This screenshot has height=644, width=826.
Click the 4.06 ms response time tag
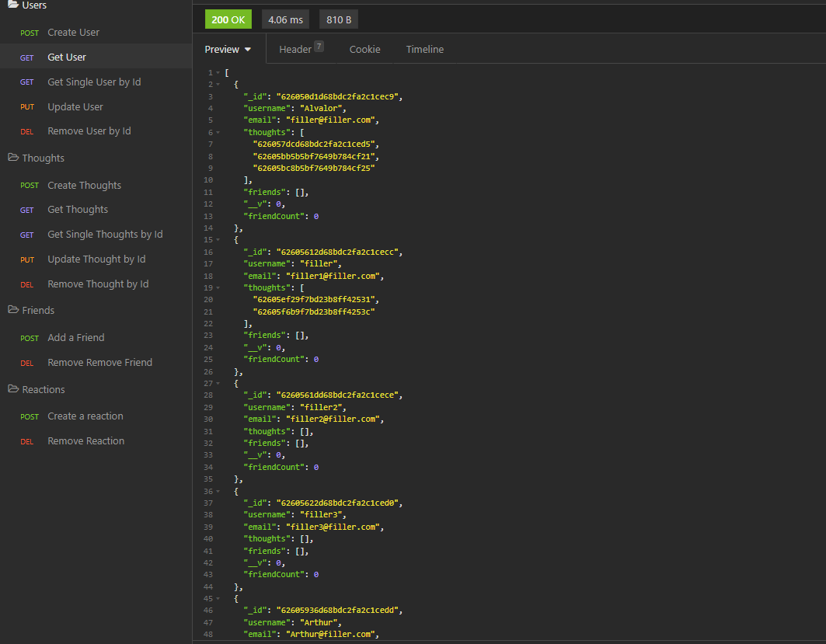(285, 19)
